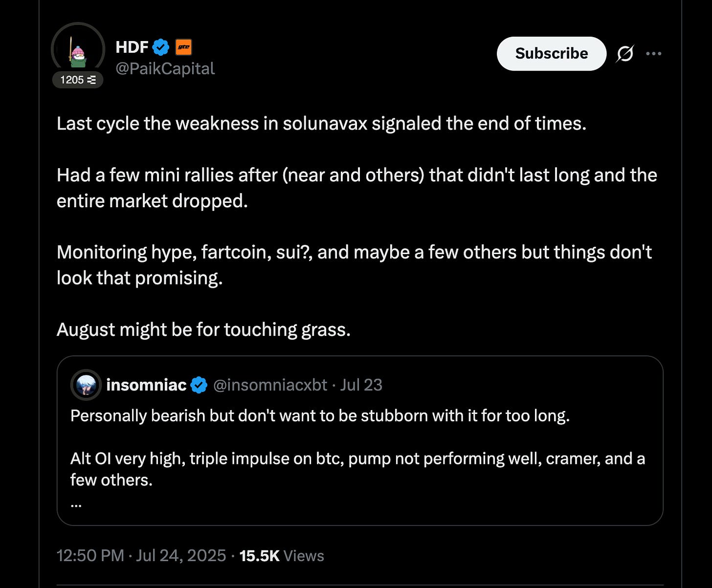Click the 1205 badge under HDF's avatar

click(x=78, y=80)
